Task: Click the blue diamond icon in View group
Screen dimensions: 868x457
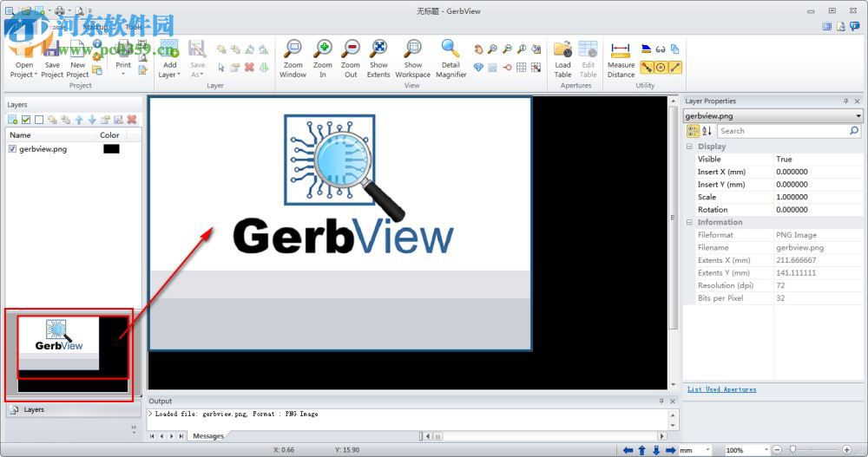Action: point(478,68)
